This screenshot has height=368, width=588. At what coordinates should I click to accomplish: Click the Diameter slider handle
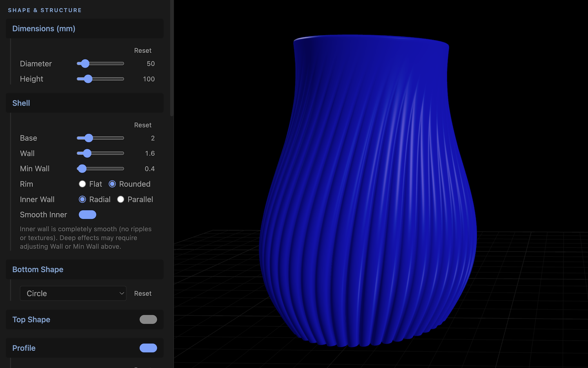point(85,63)
